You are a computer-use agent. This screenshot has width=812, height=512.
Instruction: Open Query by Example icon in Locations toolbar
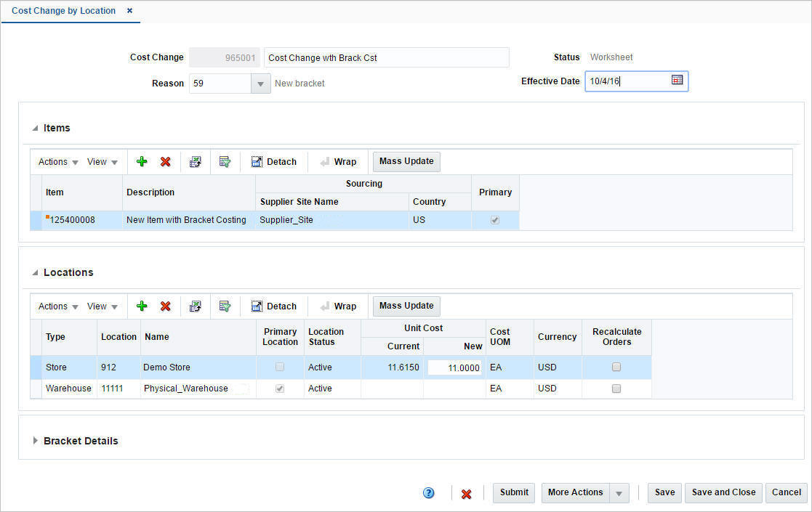[225, 306]
